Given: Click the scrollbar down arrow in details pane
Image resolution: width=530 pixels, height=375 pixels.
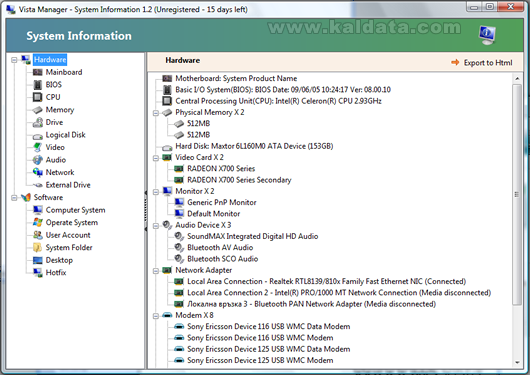Looking at the screenshot, I should pyautogui.click(x=517, y=362).
